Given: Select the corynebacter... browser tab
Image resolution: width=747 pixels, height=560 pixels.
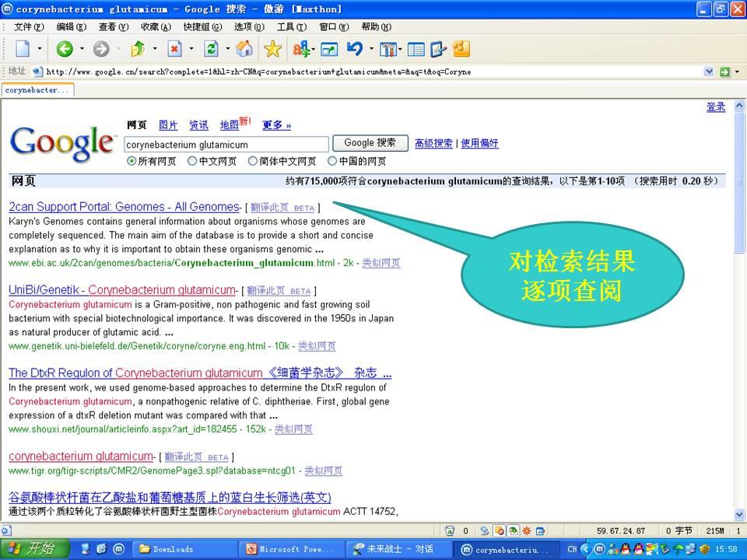Looking at the screenshot, I should point(37,90).
